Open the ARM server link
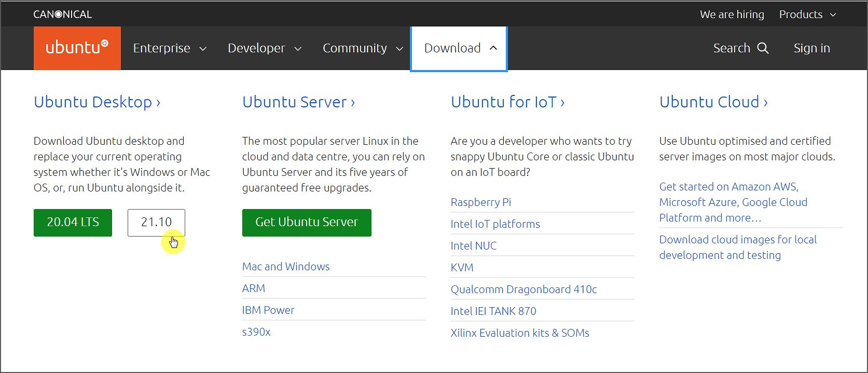The width and height of the screenshot is (868, 373). [x=254, y=288]
